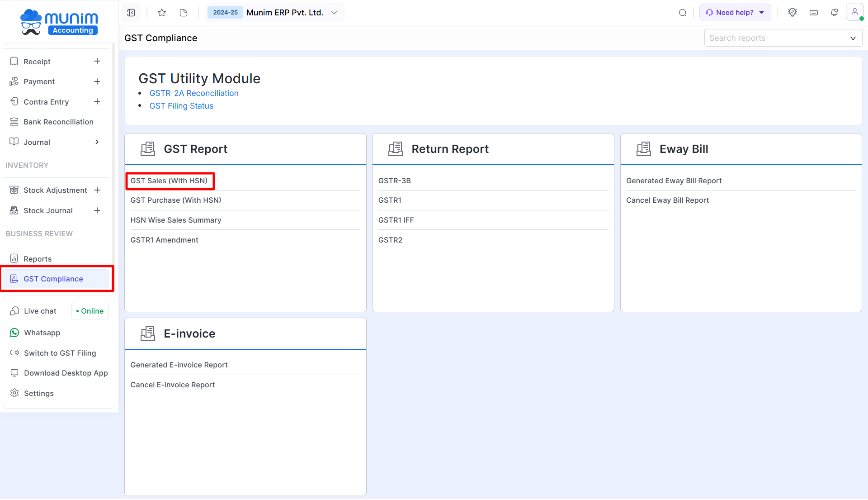Open Reports menu item
The height and width of the screenshot is (500, 868).
(x=38, y=259)
